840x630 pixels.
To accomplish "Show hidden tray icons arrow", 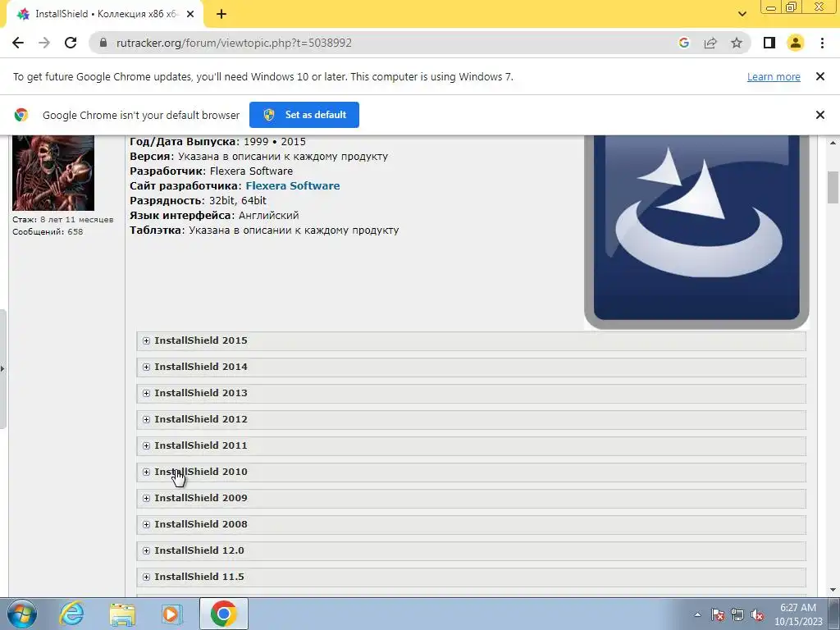I will [x=697, y=614].
